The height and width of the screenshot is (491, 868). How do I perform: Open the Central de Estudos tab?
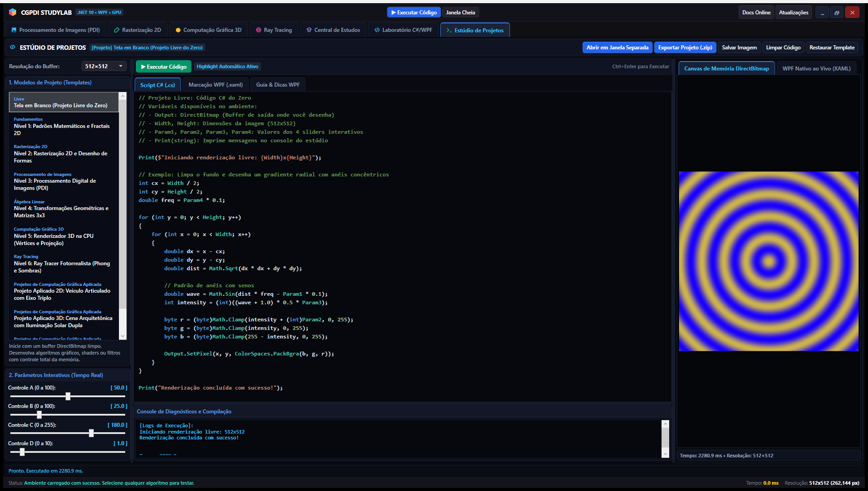click(333, 30)
